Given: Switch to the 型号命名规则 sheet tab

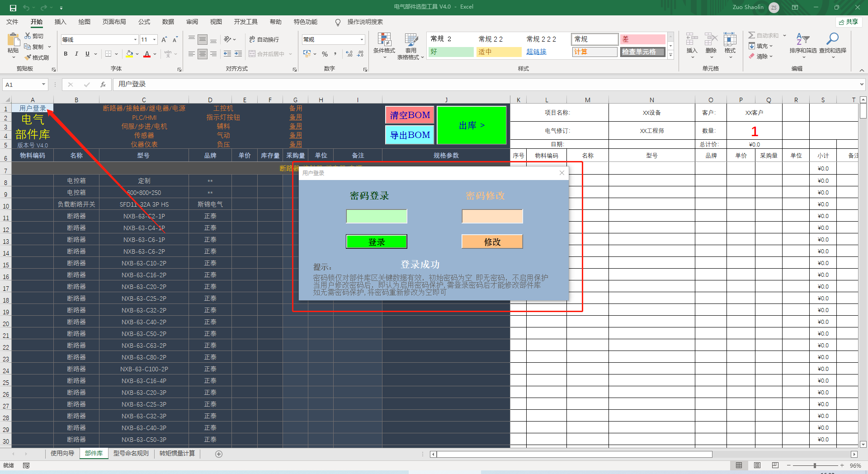Looking at the screenshot, I should [131, 453].
